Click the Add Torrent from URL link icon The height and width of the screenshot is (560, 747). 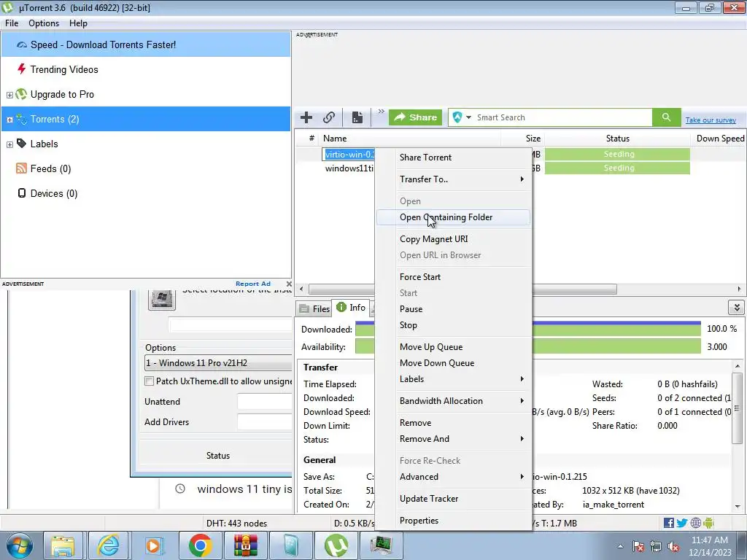329,117
